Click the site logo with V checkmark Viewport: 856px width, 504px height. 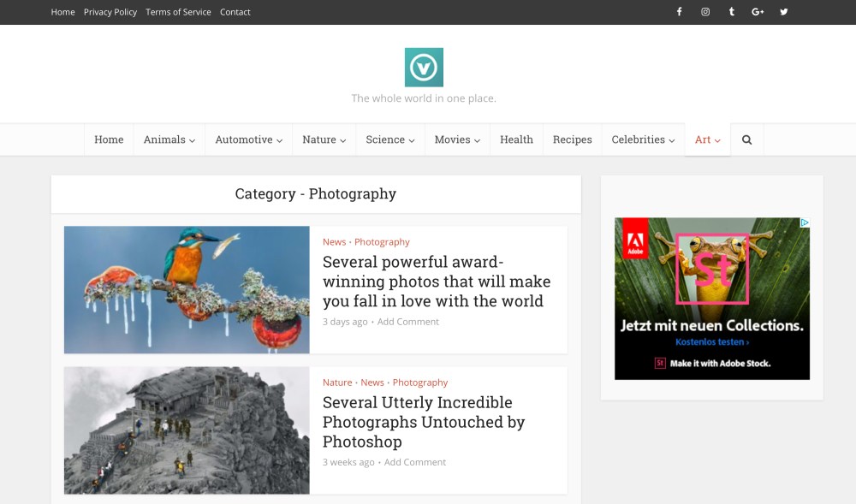pyautogui.click(x=424, y=68)
